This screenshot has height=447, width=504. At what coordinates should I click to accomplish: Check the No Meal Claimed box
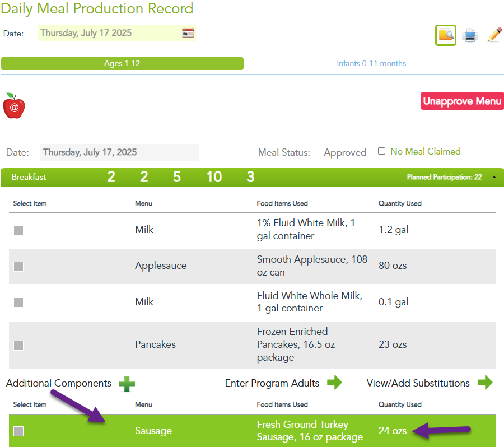(382, 151)
